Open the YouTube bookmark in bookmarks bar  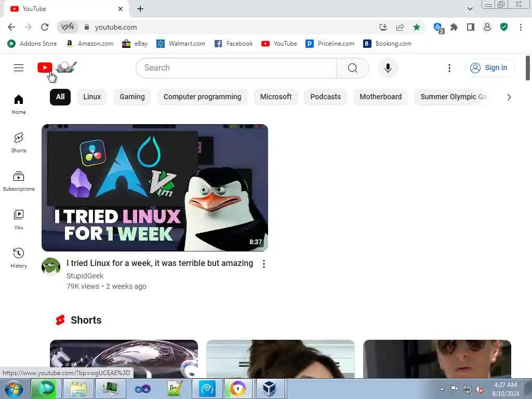(279, 44)
